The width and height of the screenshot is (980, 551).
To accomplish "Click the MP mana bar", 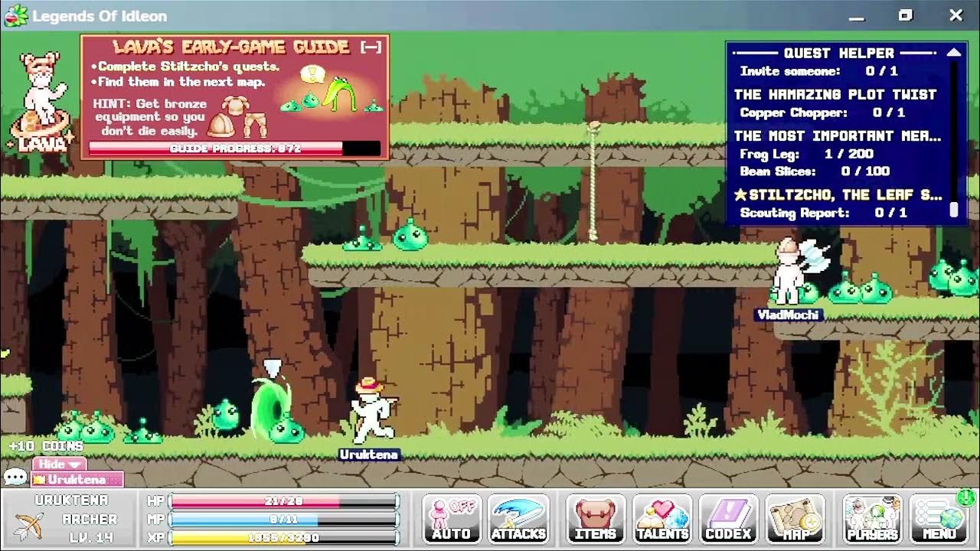I will (x=283, y=520).
